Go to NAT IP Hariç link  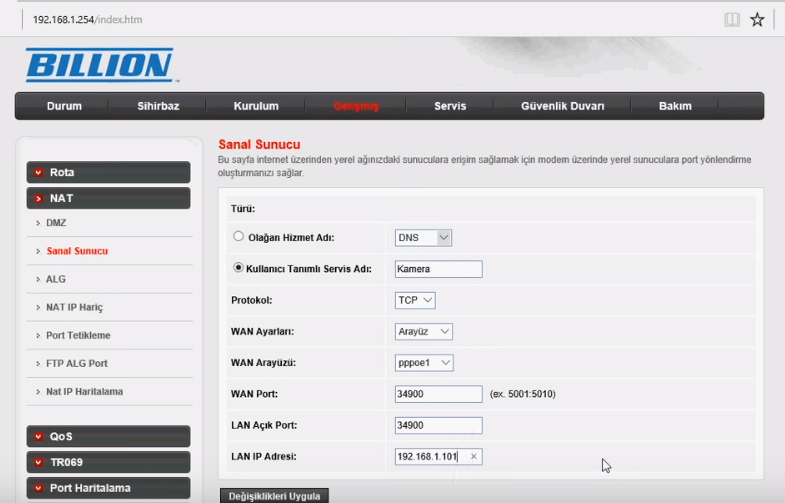click(74, 307)
